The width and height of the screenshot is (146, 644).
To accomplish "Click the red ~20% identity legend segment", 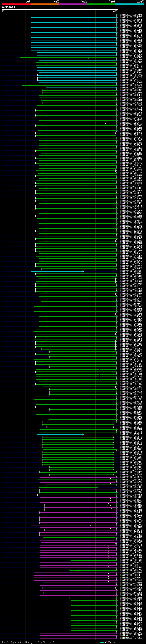I will 16,4.
